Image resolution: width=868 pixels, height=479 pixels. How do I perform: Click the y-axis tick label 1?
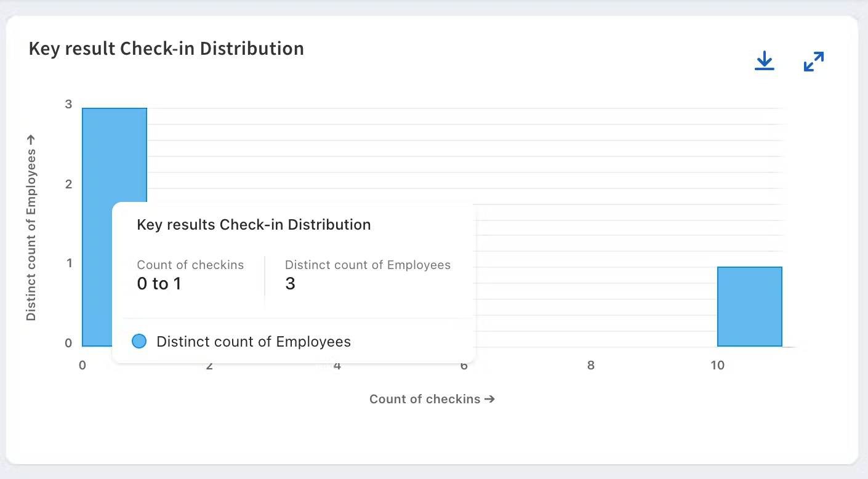coord(68,263)
